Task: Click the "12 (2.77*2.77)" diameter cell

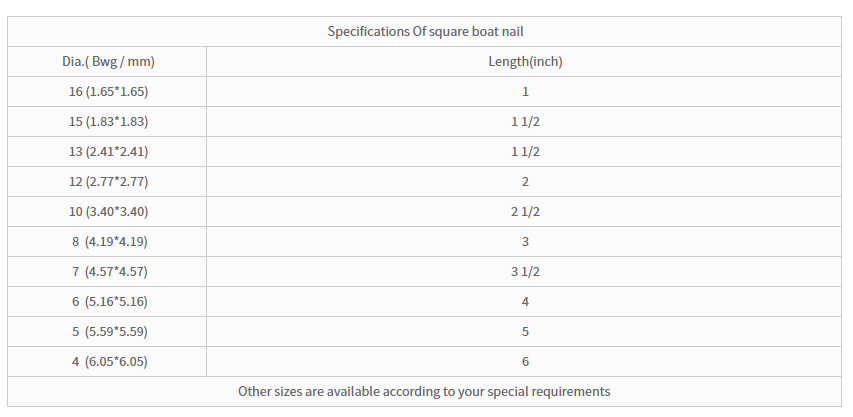Action: pos(108,182)
